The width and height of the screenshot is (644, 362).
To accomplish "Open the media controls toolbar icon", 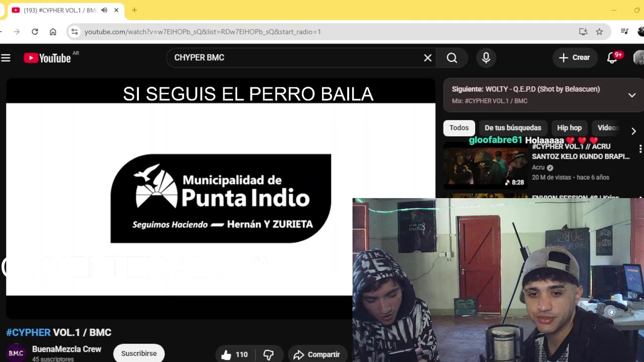I will [624, 32].
